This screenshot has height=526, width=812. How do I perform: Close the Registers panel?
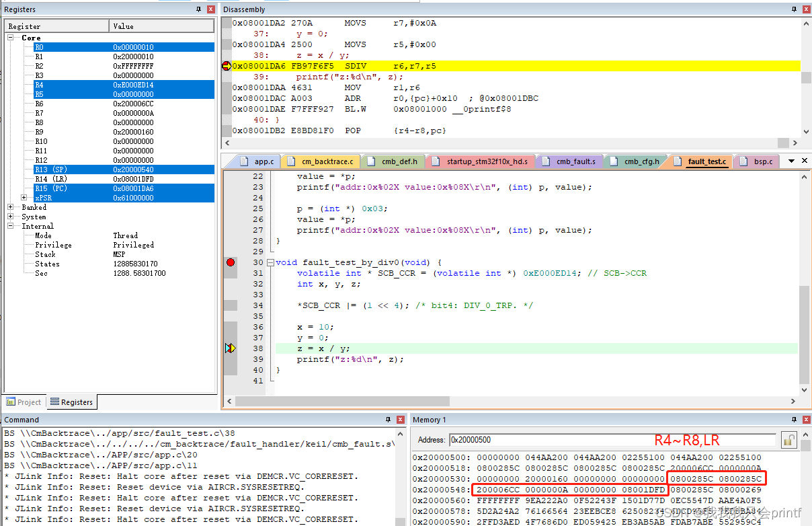click(x=211, y=9)
